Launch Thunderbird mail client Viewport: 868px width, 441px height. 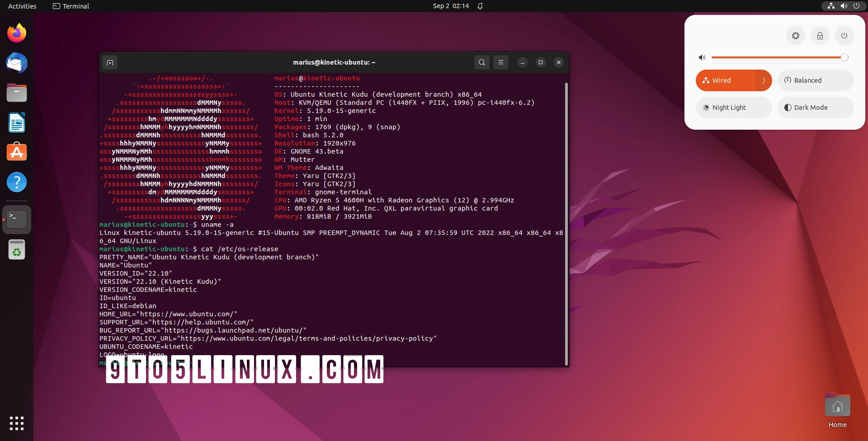(x=16, y=63)
